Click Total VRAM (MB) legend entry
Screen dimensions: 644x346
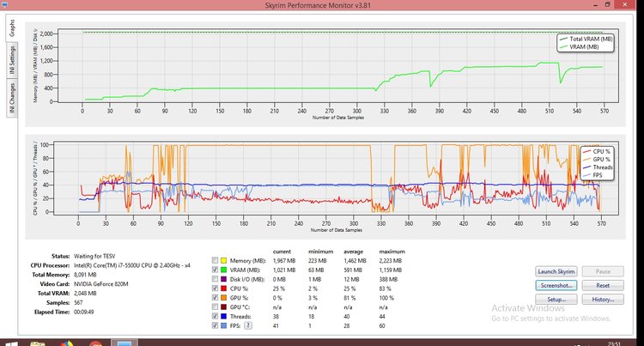tap(586, 39)
